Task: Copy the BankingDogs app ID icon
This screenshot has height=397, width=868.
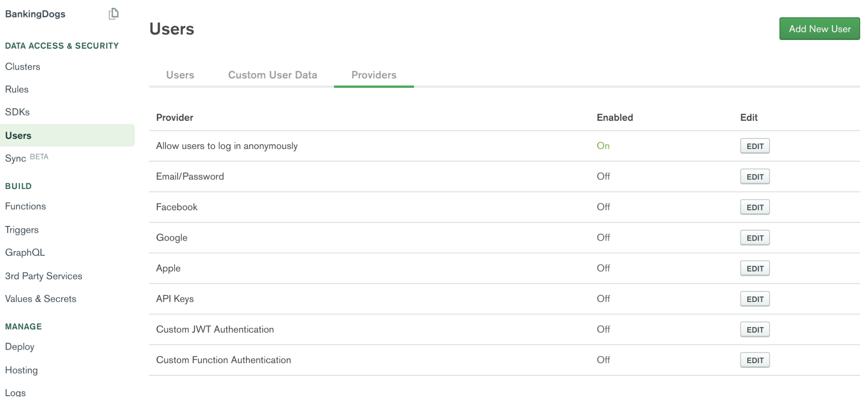Action: pos(113,14)
